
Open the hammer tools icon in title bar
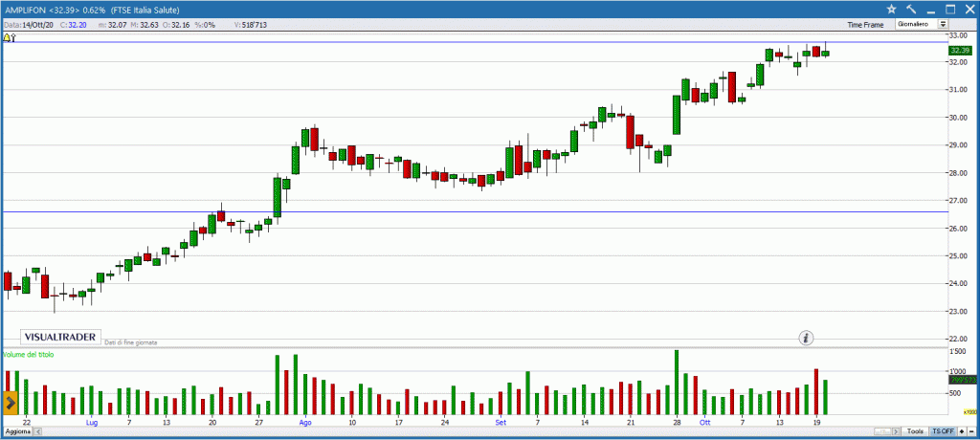click(911, 9)
